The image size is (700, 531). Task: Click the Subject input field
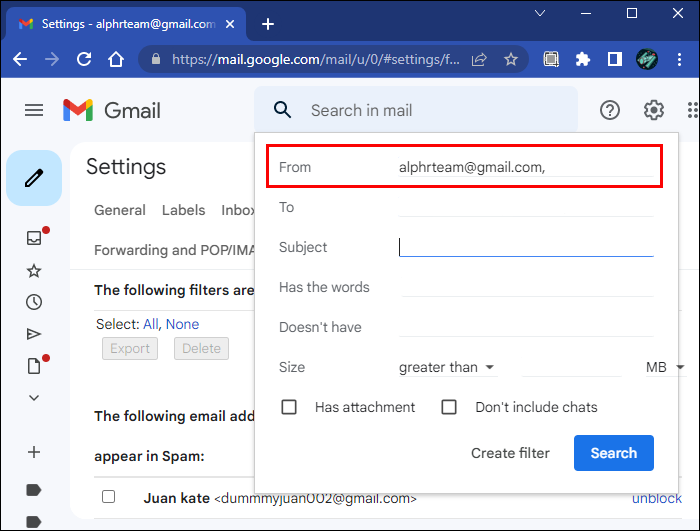pos(526,247)
